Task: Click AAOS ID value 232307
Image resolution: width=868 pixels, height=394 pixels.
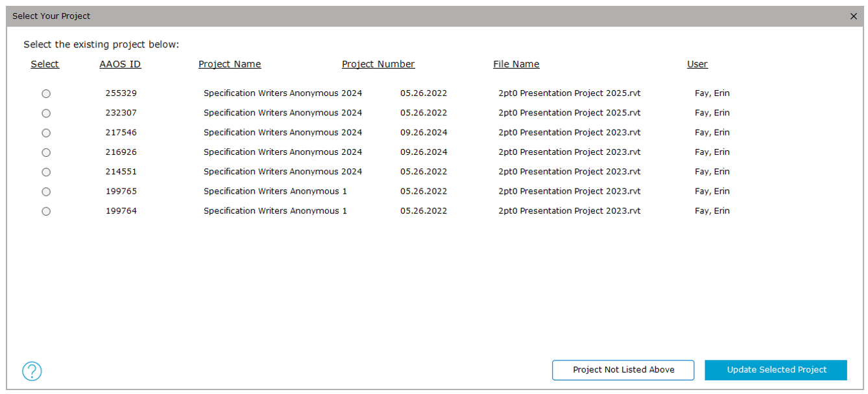Action: [x=121, y=113]
